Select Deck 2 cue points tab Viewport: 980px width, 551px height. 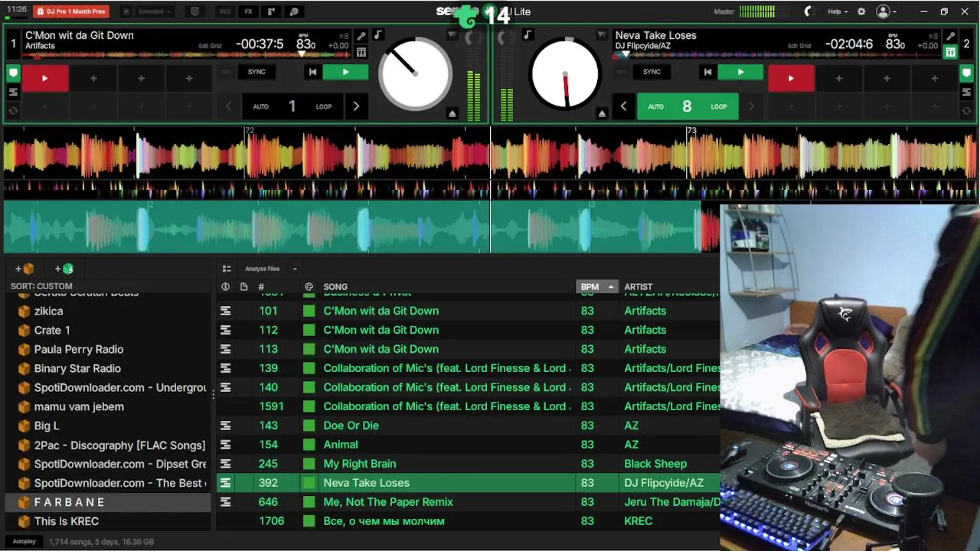coord(966,73)
